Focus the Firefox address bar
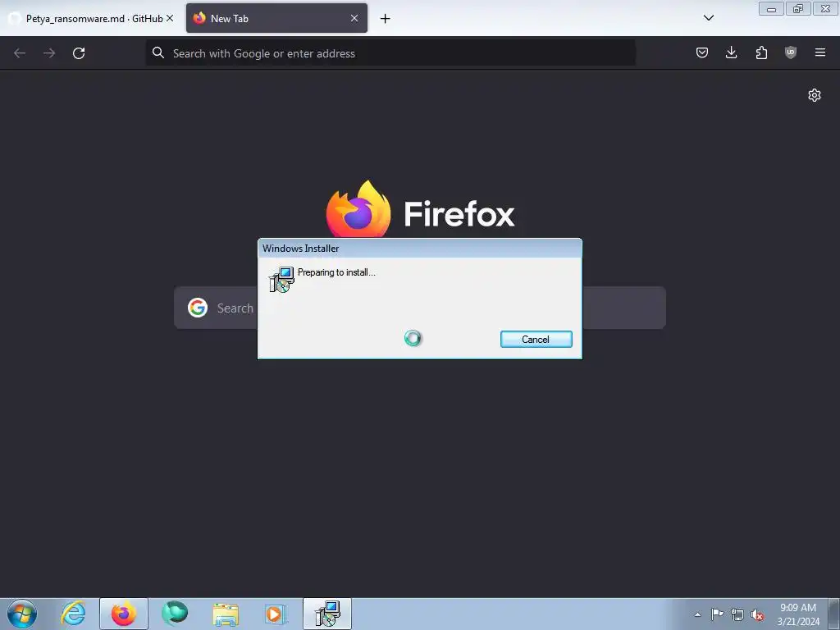Image resolution: width=840 pixels, height=630 pixels. click(390, 53)
